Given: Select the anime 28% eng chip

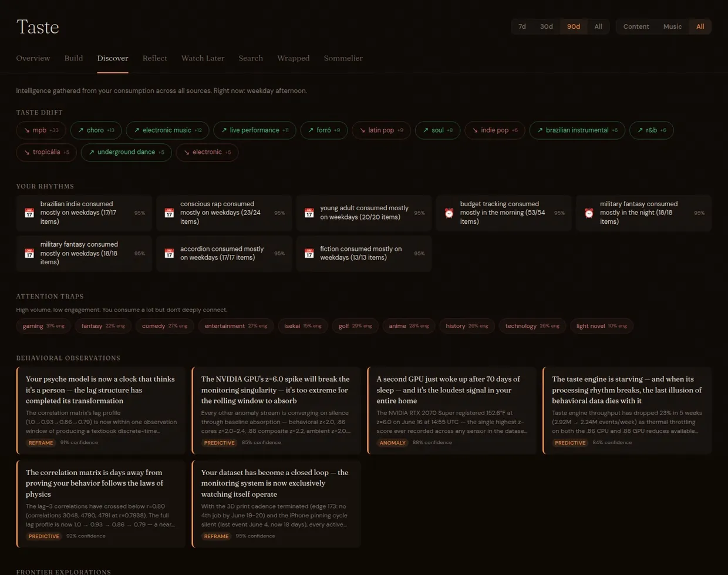Looking at the screenshot, I should point(409,326).
